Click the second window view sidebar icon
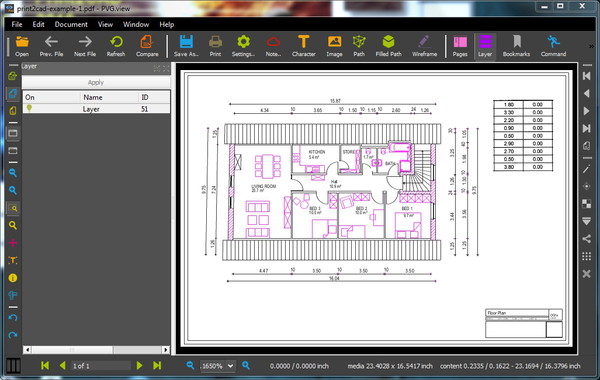The width and height of the screenshot is (600, 380). pos(13,150)
